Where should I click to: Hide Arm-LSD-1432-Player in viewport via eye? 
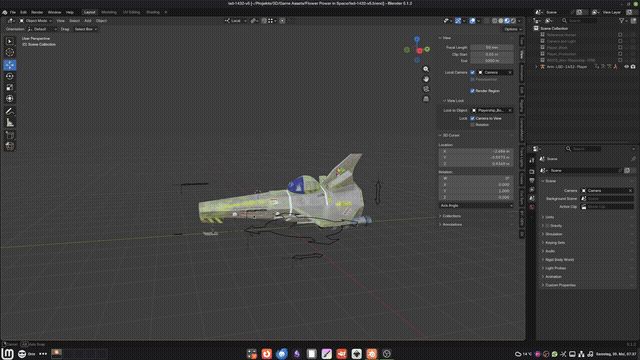point(627,67)
